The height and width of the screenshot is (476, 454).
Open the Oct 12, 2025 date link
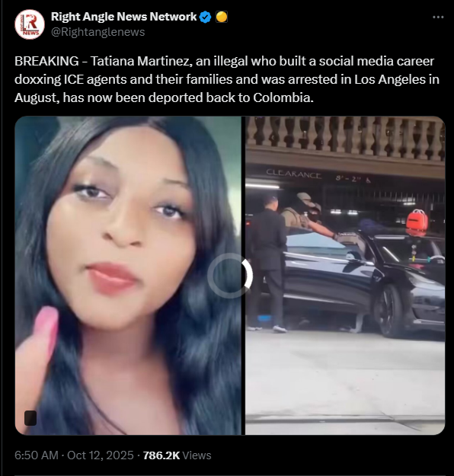101,455
